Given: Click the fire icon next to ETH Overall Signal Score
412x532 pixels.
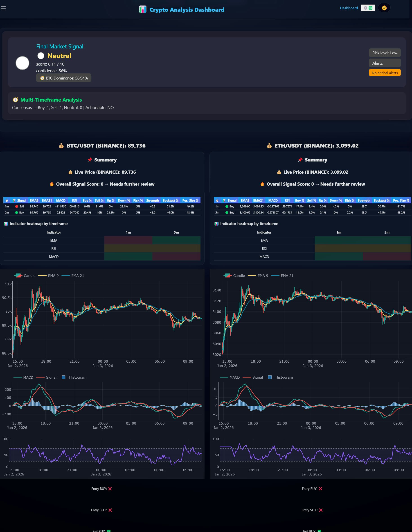Looking at the screenshot, I should (262, 184).
